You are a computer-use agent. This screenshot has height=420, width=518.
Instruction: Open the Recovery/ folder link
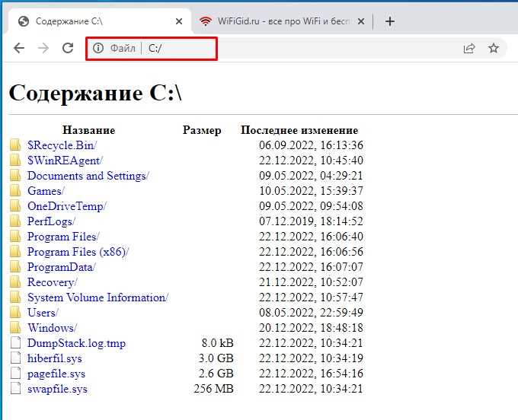click(53, 282)
